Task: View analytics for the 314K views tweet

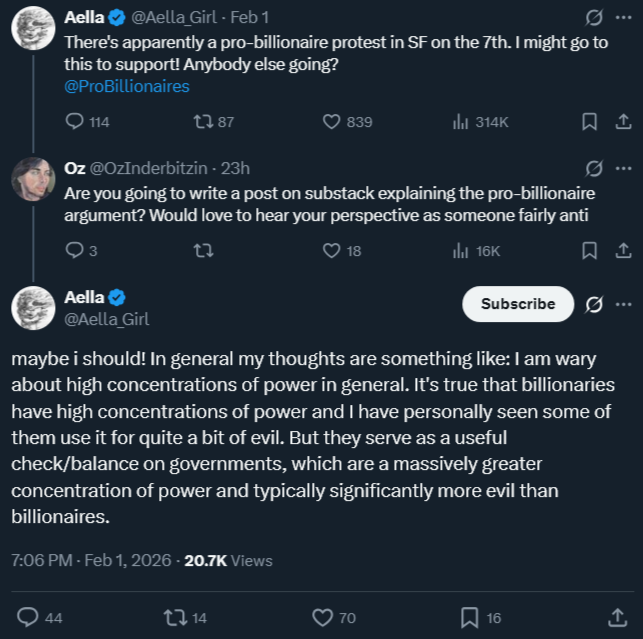Action: [461, 122]
